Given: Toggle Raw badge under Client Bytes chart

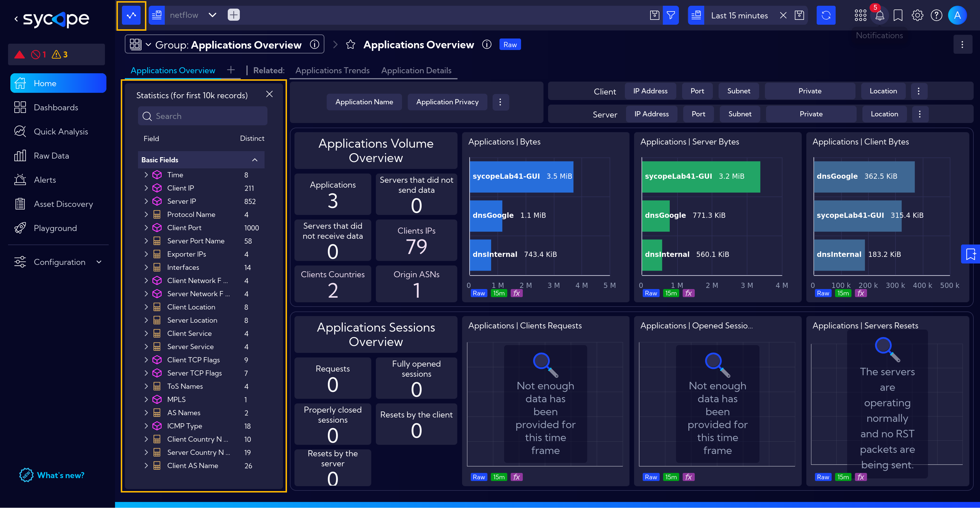Looking at the screenshot, I should (x=822, y=293).
